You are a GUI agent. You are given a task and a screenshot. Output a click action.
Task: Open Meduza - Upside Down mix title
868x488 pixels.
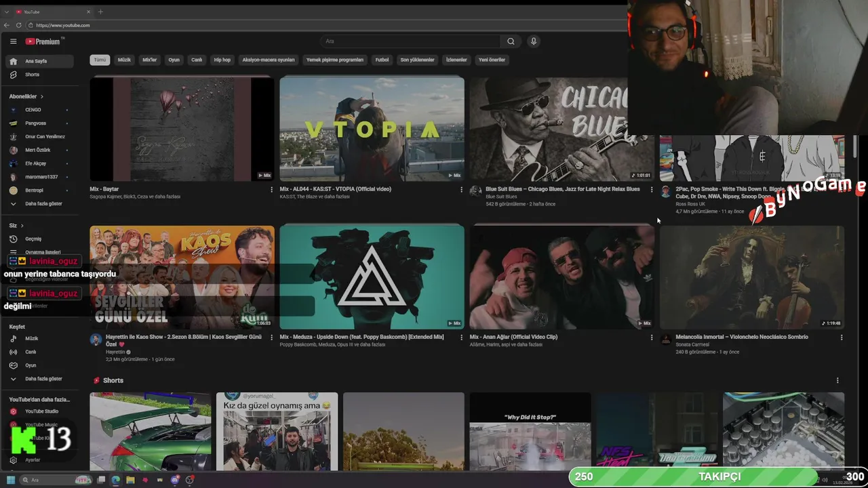click(361, 337)
